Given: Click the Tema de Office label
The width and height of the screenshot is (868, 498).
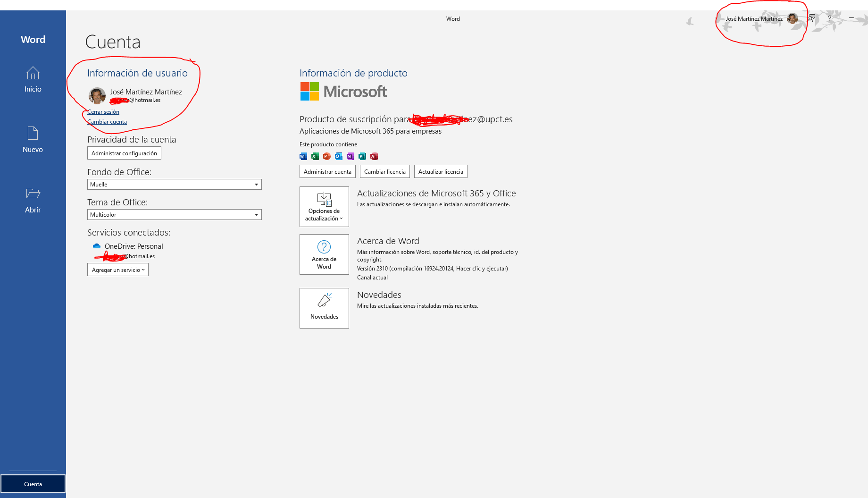Looking at the screenshot, I should (117, 203).
